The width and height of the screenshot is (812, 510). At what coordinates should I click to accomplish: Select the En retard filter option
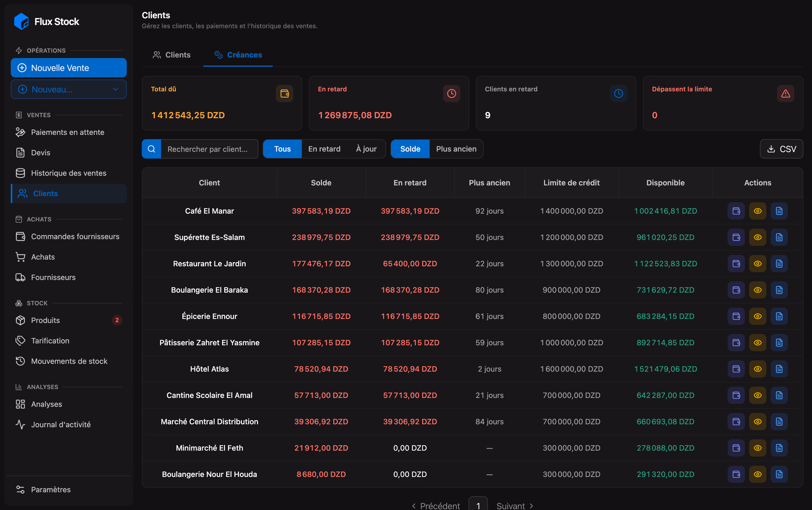[324, 149]
